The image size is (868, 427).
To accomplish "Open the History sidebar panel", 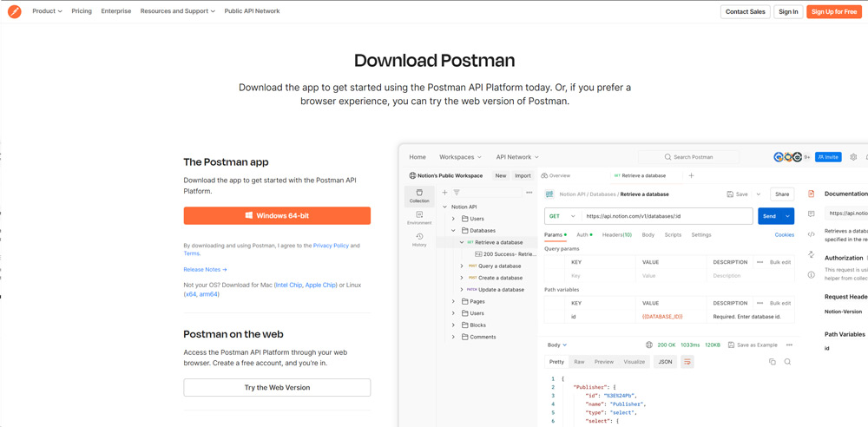I will [419, 240].
